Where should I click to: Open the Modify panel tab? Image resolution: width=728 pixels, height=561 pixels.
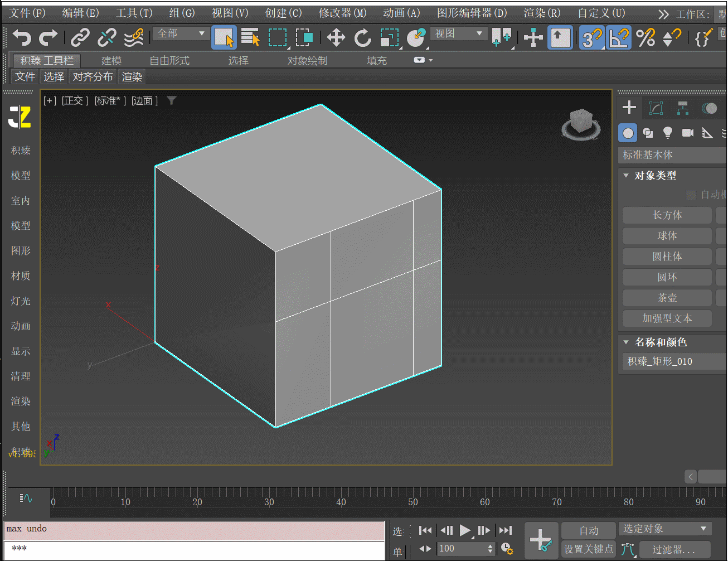tap(656, 108)
